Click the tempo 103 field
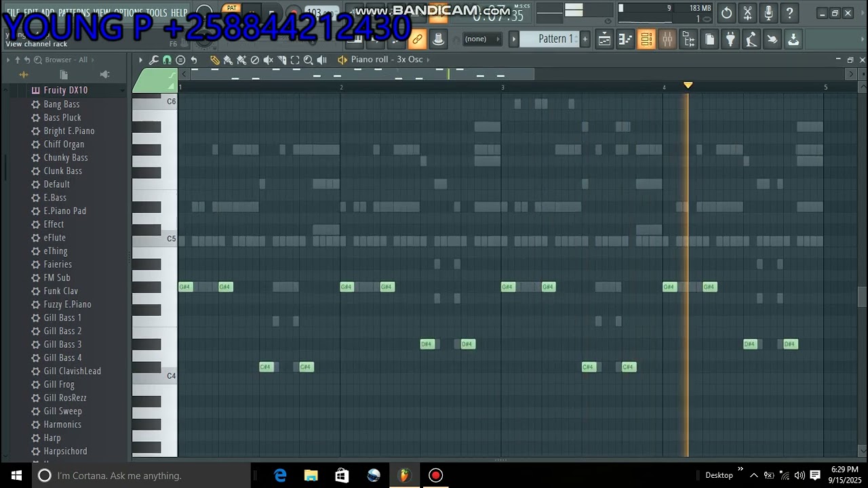 tap(321, 13)
